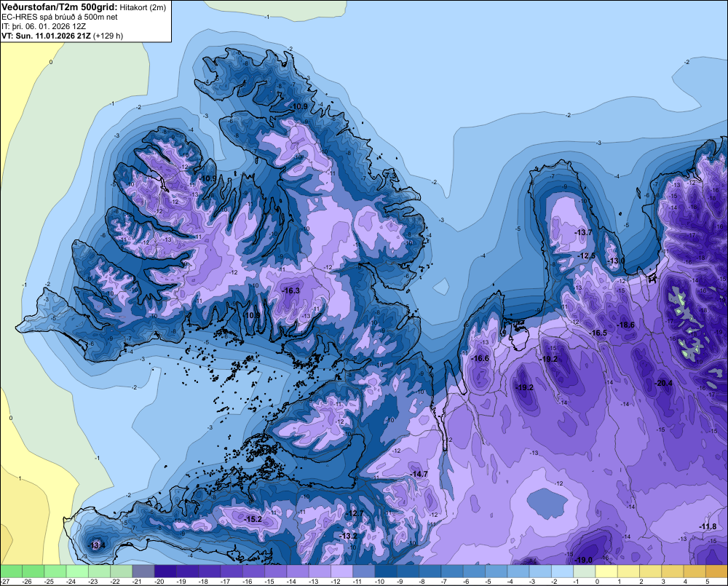Click the -6 label in the color legend
This screenshot has width=728, height=586.
[x=466, y=582]
